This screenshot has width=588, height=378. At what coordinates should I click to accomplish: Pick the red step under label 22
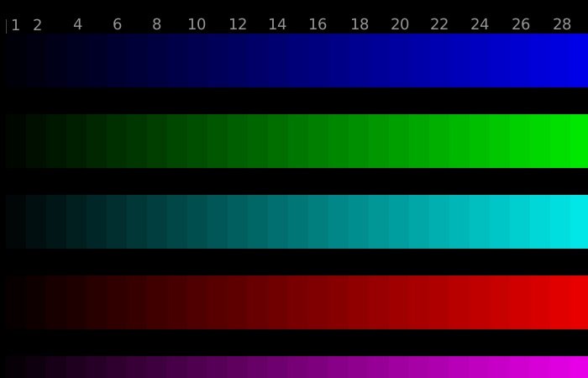pos(438,302)
